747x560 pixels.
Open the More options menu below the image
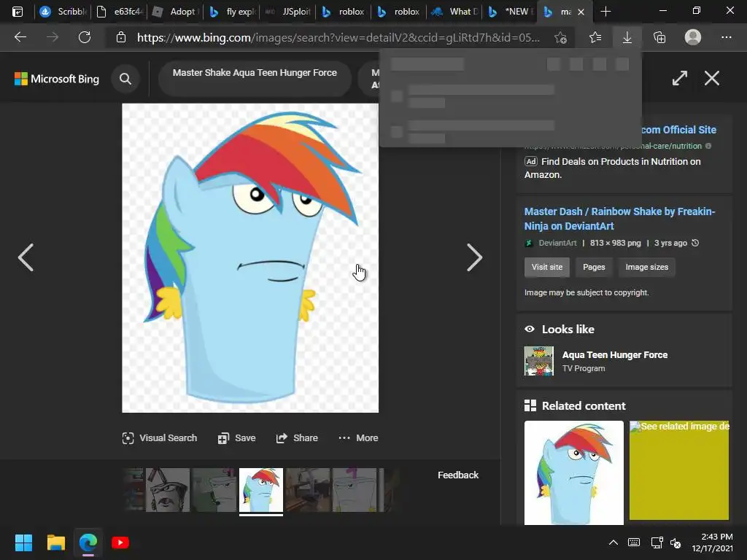click(358, 437)
